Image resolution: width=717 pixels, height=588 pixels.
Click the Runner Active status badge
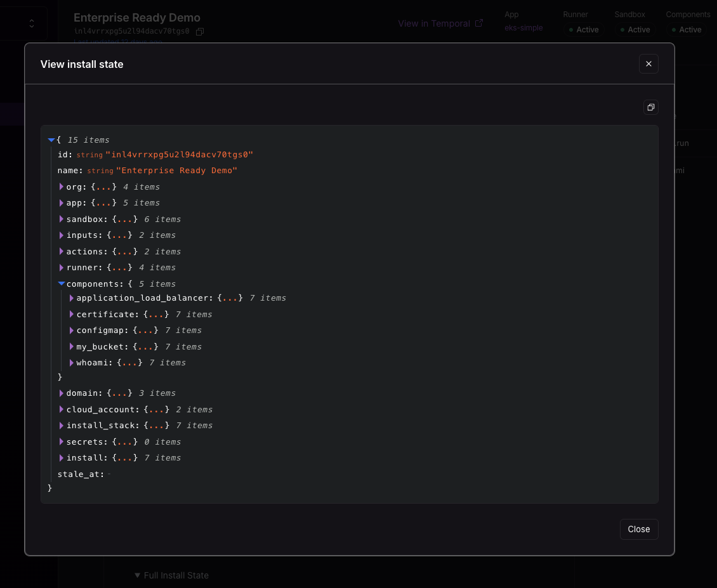tap(584, 30)
